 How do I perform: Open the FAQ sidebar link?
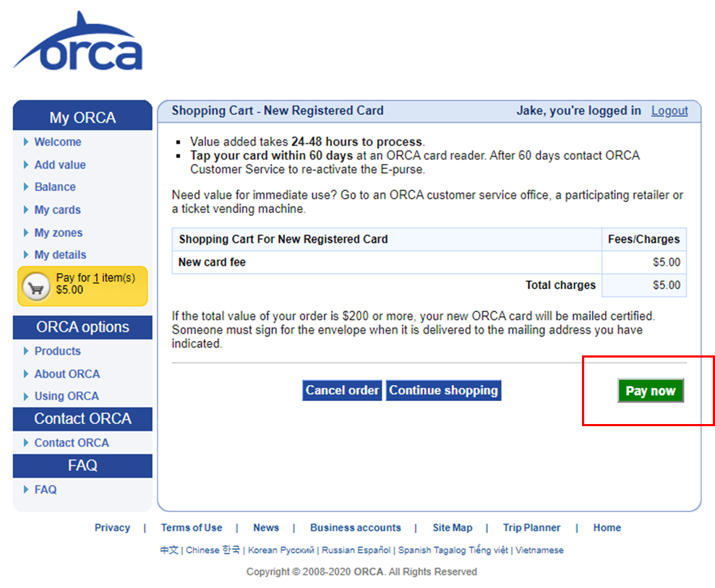[46, 490]
